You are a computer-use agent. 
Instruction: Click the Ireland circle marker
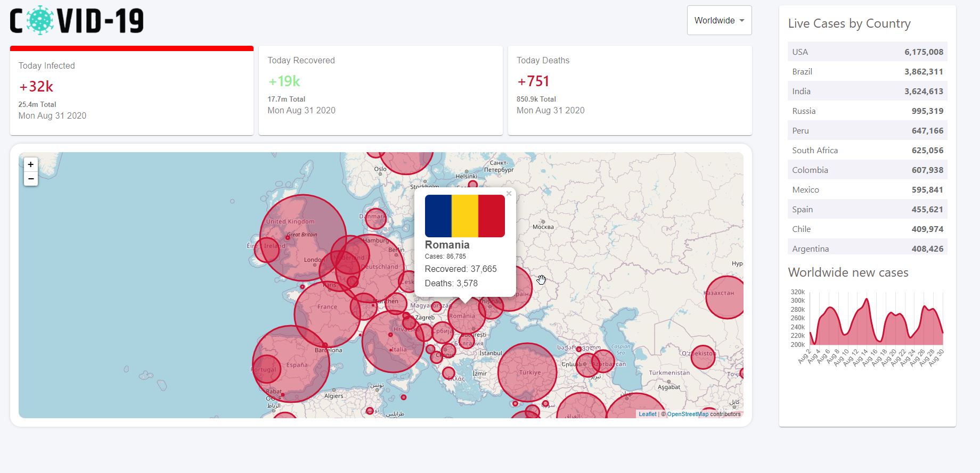pyautogui.click(x=265, y=250)
